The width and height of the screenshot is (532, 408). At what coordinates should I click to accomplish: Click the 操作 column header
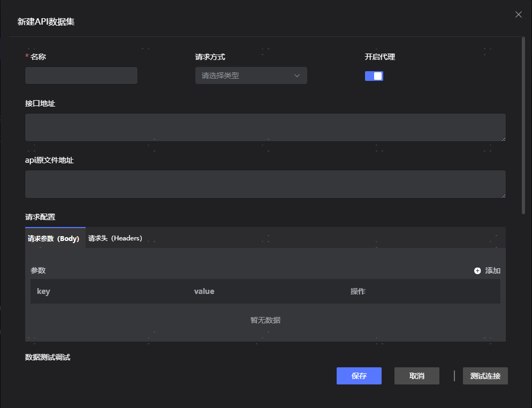coord(358,291)
